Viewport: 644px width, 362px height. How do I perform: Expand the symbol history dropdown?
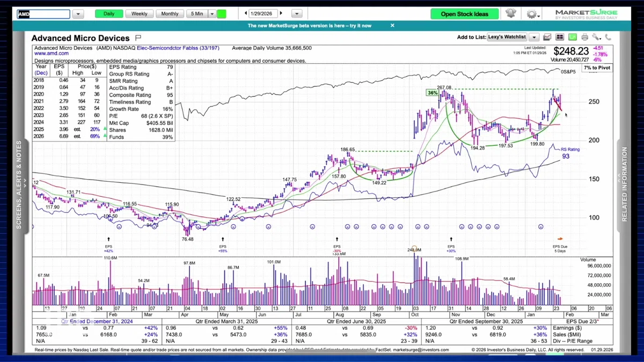77,14
